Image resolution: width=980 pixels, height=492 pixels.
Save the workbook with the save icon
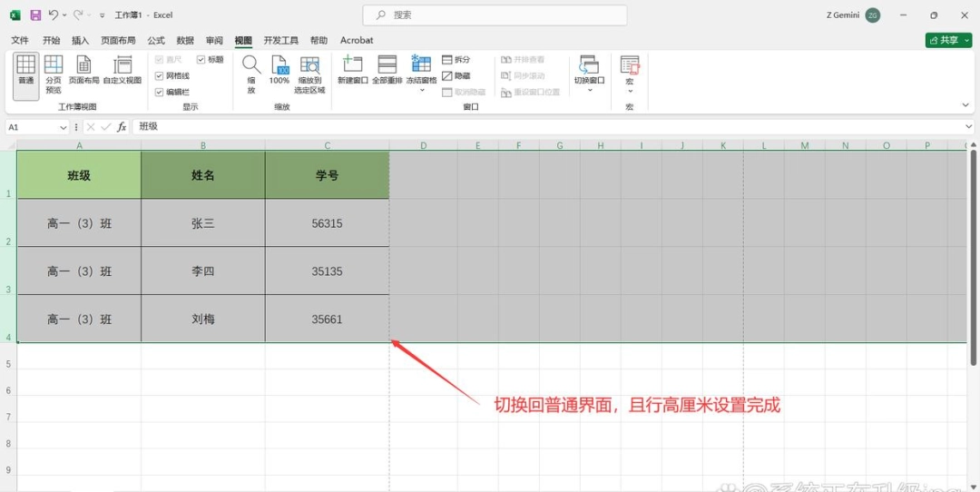click(x=35, y=15)
